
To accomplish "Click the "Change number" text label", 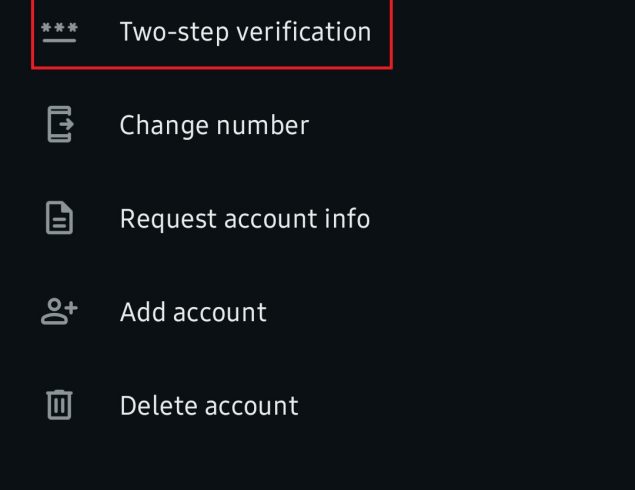I will click(x=215, y=125).
